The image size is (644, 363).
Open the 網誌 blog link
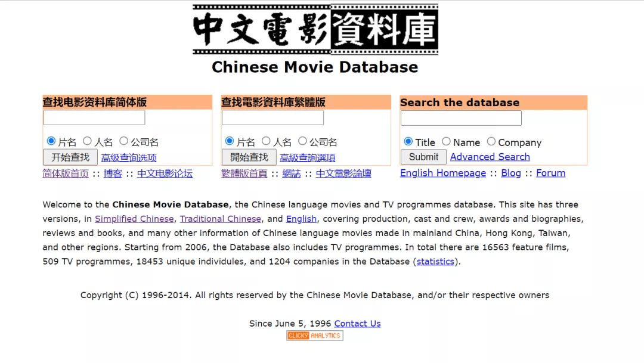(292, 173)
